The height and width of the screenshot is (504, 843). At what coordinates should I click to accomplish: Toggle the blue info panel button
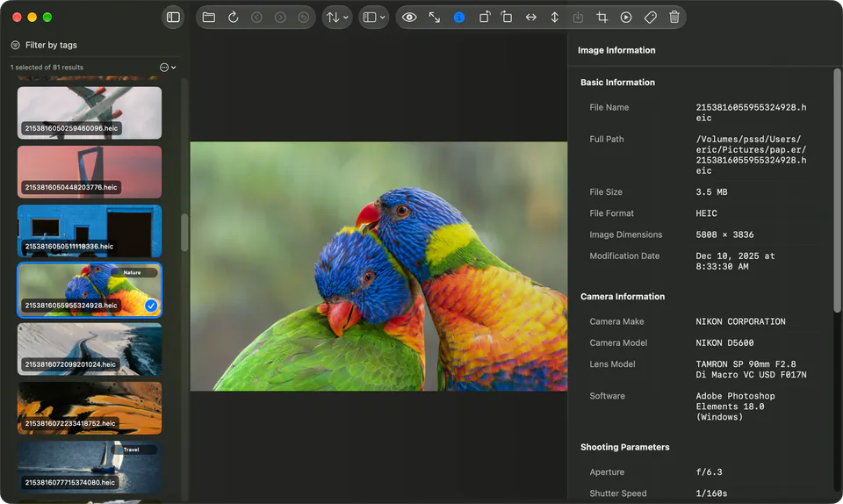459,18
